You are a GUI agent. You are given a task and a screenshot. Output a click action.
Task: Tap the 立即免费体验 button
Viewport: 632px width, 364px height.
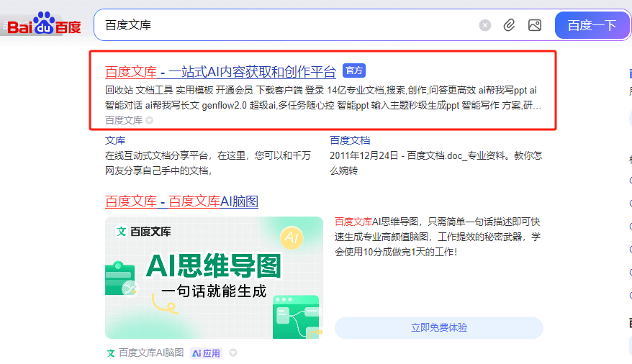(x=439, y=328)
